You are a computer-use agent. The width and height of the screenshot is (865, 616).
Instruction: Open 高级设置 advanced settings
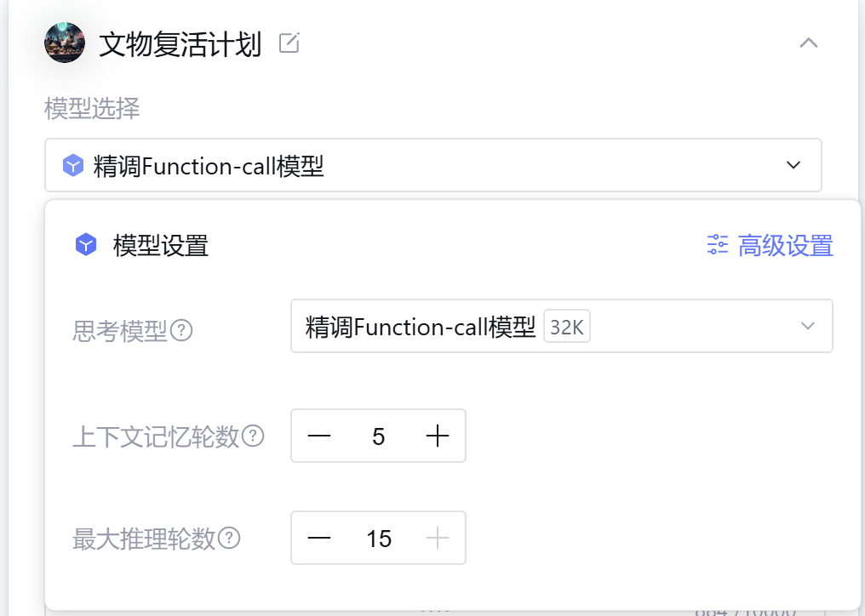(785, 246)
